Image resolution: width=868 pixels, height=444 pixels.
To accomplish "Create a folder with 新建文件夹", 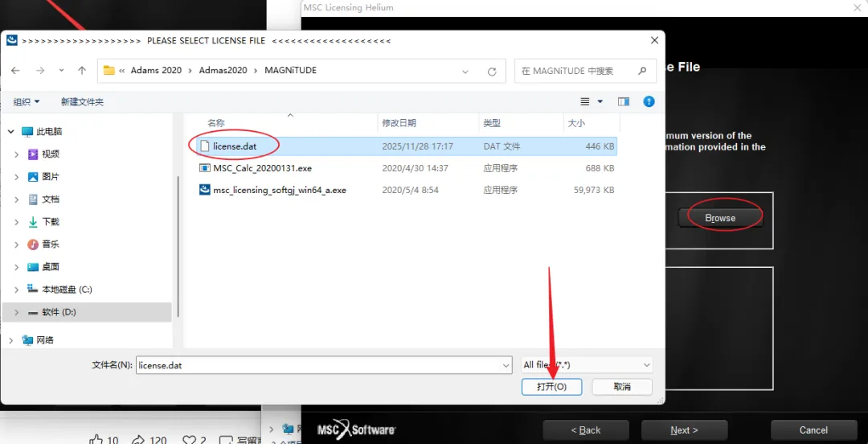I will point(82,102).
